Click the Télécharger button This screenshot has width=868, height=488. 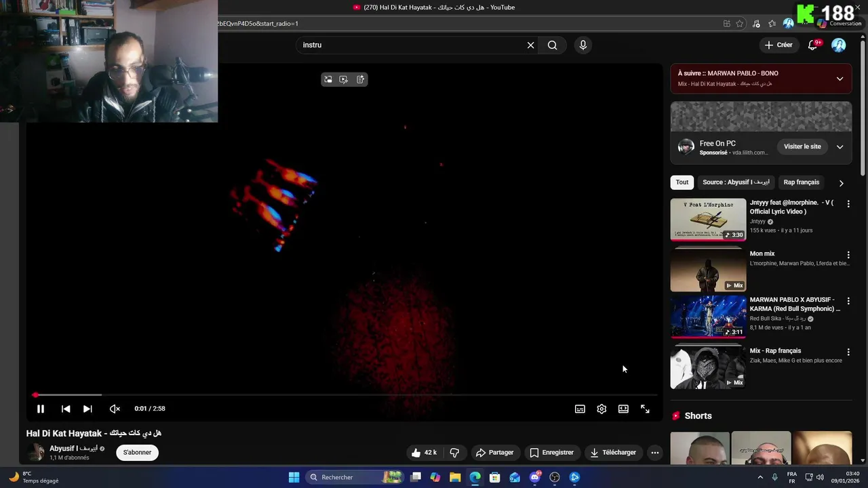(613, 452)
